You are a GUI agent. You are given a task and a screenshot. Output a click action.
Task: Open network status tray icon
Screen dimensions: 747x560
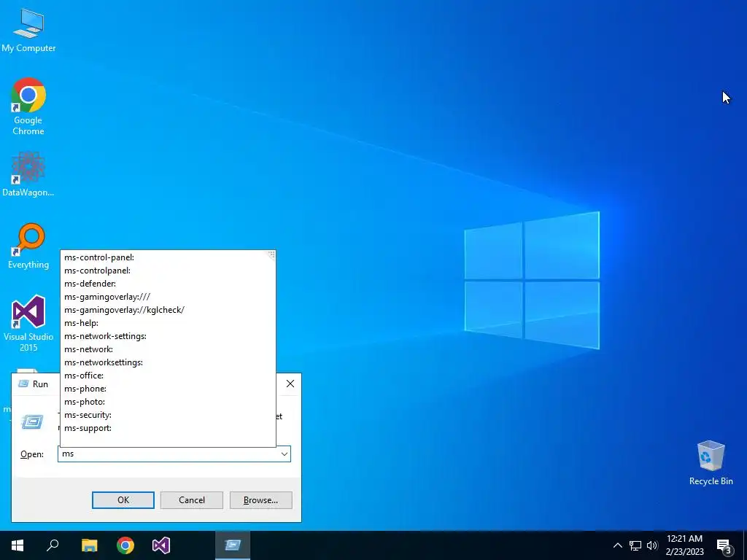[x=635, y=545]
